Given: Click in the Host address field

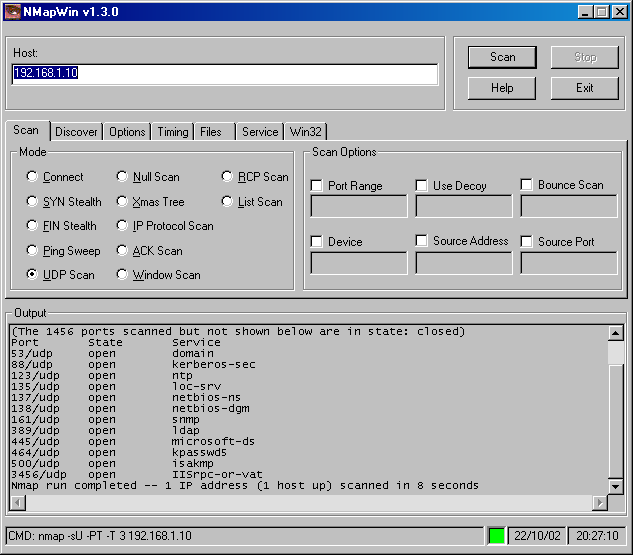Looking at the screenshot, I should tap(225, 74).
